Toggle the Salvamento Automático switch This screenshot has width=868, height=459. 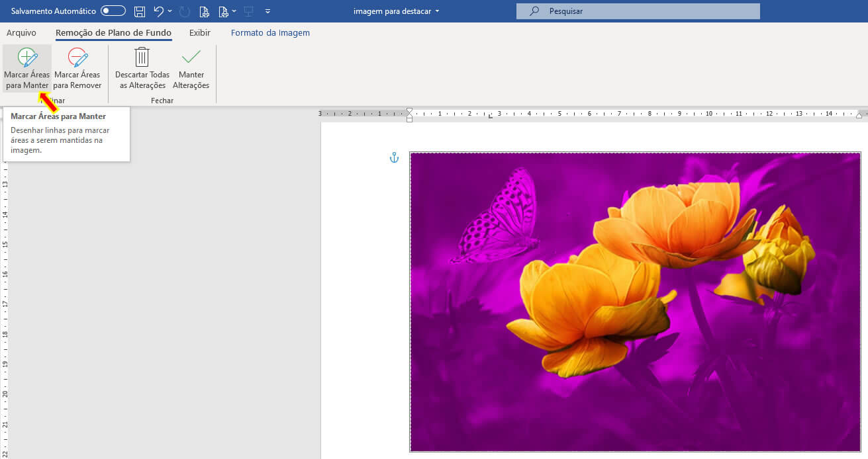113,11
